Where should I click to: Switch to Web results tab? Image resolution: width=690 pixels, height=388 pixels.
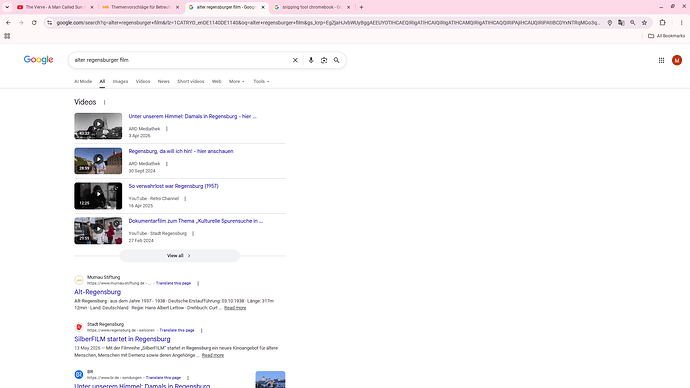pos(217,81)
